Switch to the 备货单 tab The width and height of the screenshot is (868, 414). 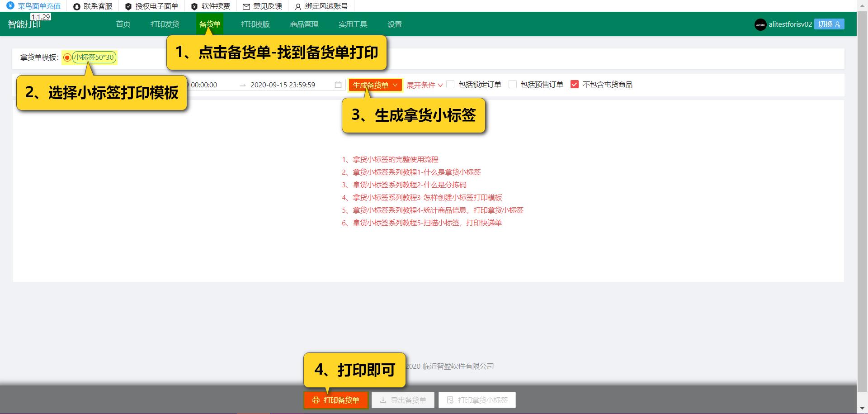(210, 24)
